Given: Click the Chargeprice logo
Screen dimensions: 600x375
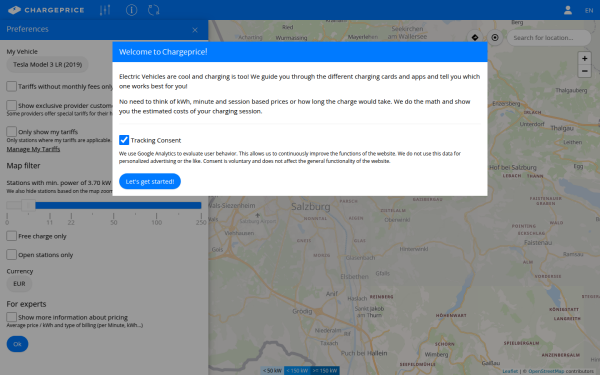Looking at the screenshot, I should tap(46, 10).
